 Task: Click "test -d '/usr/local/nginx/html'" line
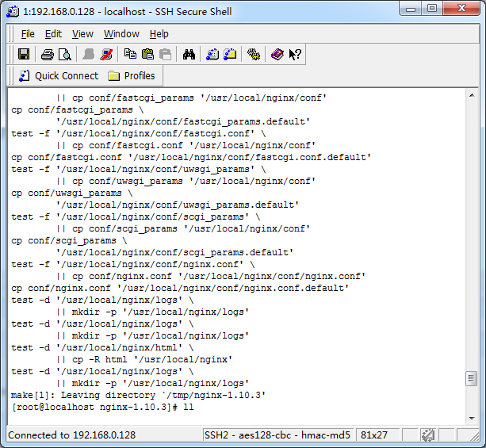click(102, 347)
